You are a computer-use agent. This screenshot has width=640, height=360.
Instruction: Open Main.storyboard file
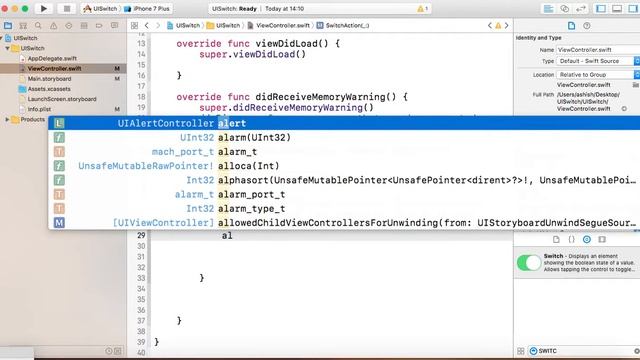click(49, 79)
